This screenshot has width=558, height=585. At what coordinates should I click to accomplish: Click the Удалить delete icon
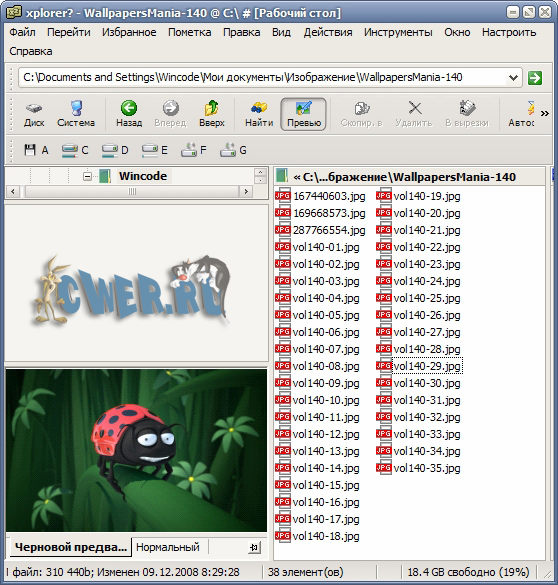[414, 115]
